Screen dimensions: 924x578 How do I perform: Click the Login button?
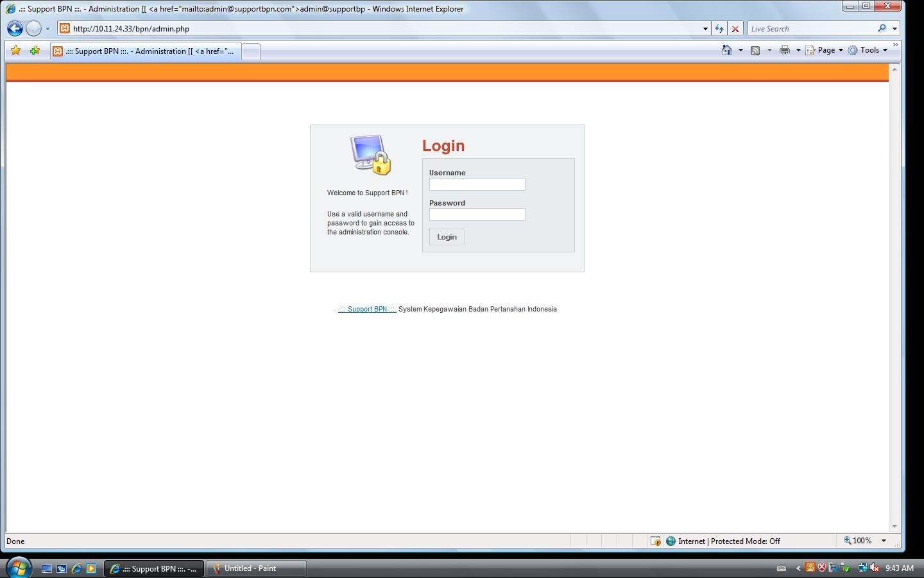[x=447, y=237]
